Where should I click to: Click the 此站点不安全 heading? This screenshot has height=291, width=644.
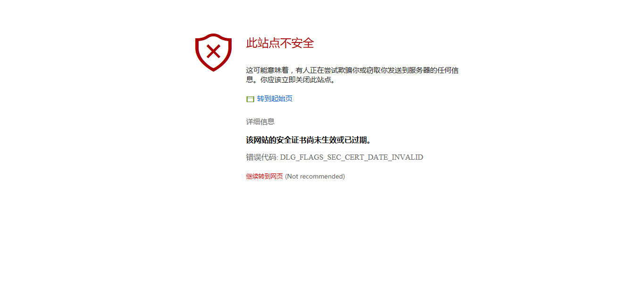point(280,43)
